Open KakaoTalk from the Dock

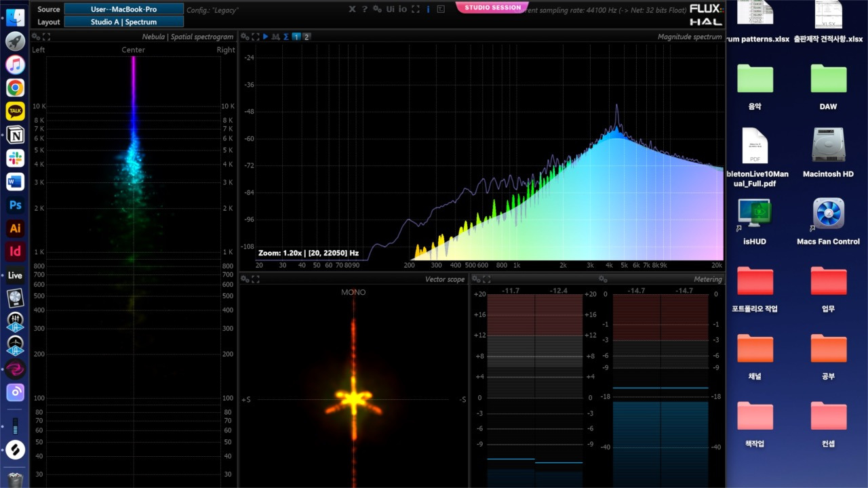(15, 111)
